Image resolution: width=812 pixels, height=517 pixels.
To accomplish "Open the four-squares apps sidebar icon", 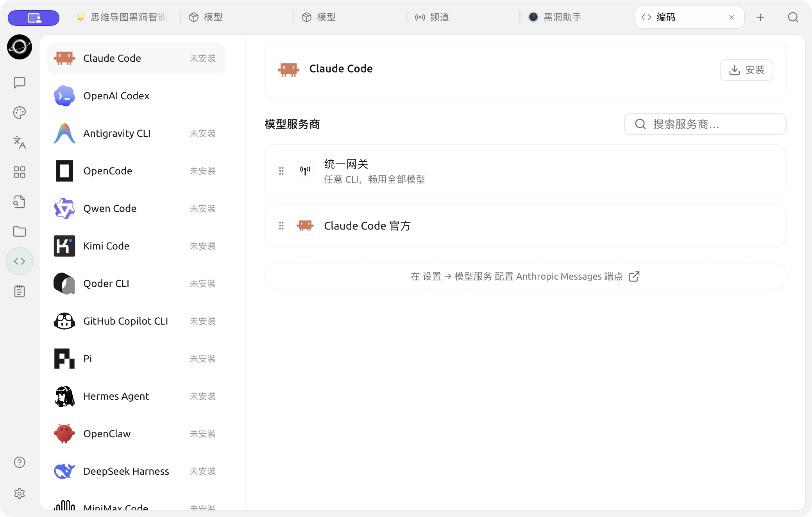I will 20,172.
